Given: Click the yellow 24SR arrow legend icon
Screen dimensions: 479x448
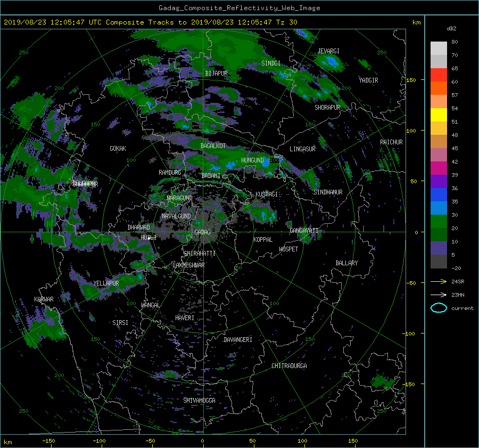Looking at the screenshot, I should pos(439,282).
